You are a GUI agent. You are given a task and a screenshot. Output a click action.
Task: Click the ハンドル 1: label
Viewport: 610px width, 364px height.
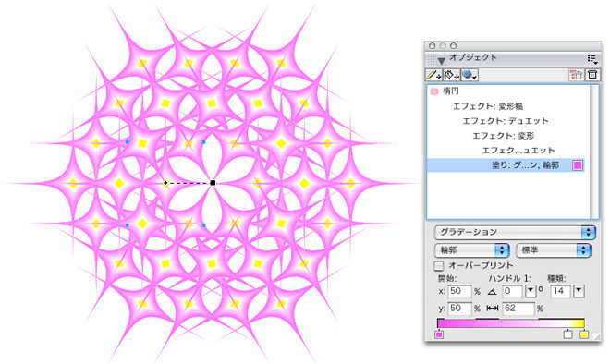pos(509,278)
